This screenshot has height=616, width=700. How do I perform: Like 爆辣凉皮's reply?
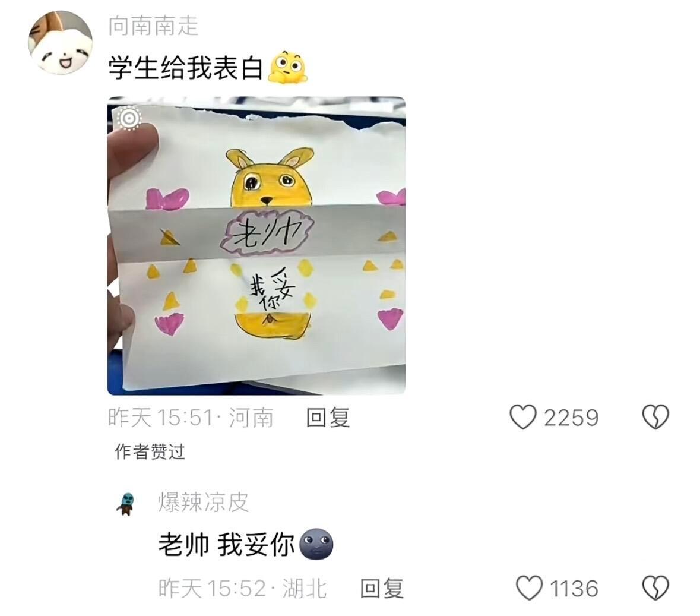coord(529,588)
